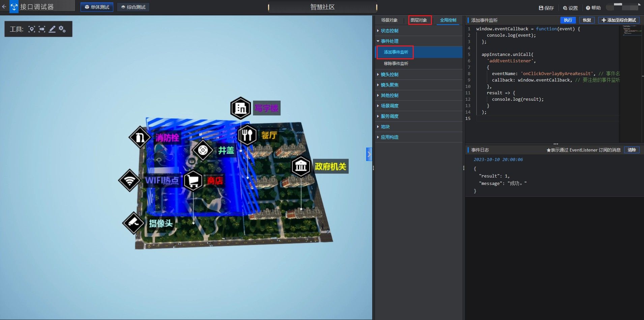The image size is (644, 320).
Task: Click the 政府机关 building marker icon
Action: click(301, 166)
